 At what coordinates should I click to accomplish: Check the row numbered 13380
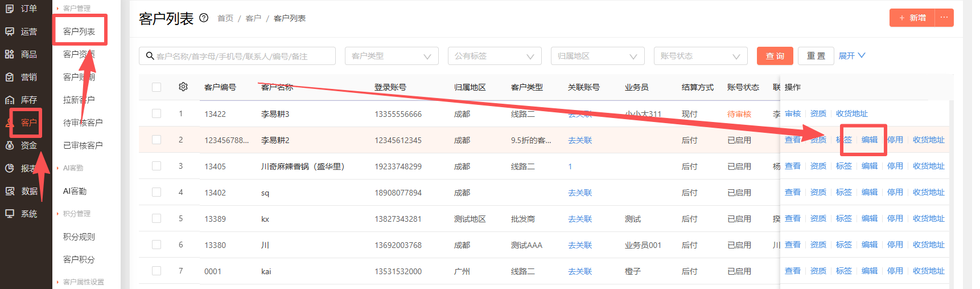coord(157,245)
